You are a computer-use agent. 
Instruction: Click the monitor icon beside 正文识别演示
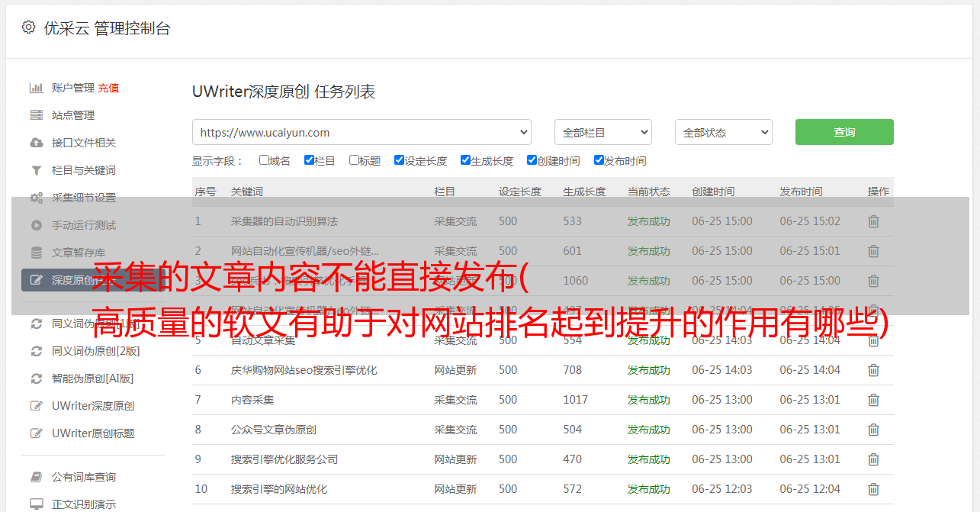click(x=36, y=504)
